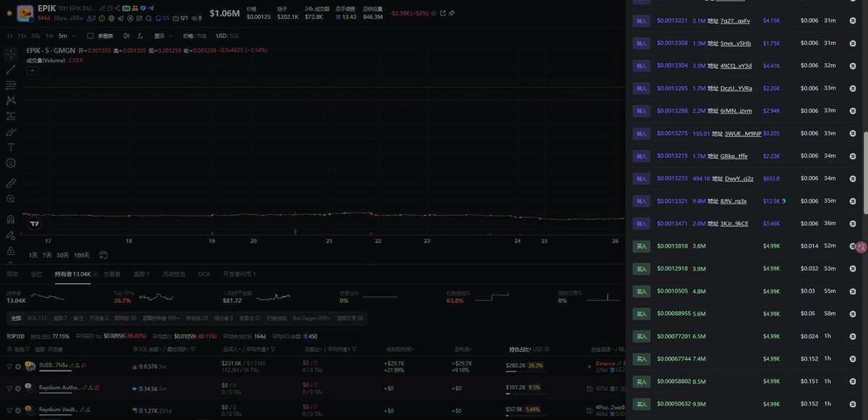Expand filter funnel on 3UEB...7h8a row

click(9, 366)
